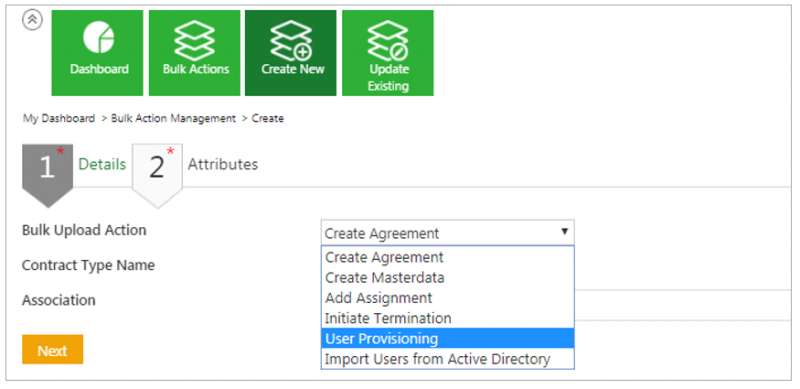Open the Bulk Upload Action dropdown
Image resolution: width=800 pixels, height=389 pixels.
(447, 233)
